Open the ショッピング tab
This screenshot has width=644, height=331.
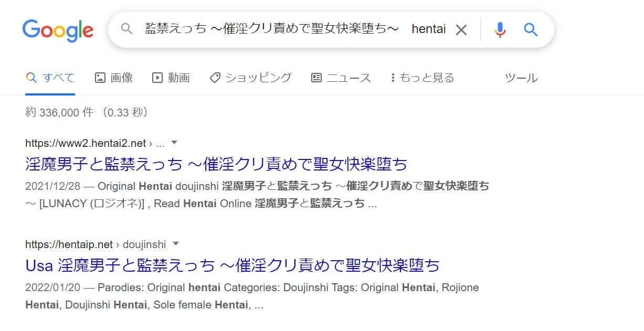click(250, 78)
